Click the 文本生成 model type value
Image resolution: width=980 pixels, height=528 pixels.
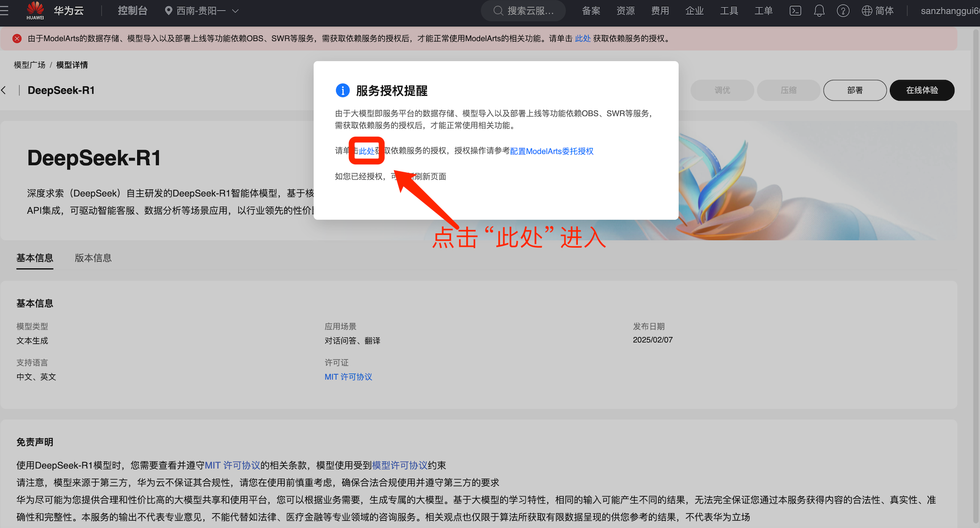pyautogui.click(x=32, y=340)
